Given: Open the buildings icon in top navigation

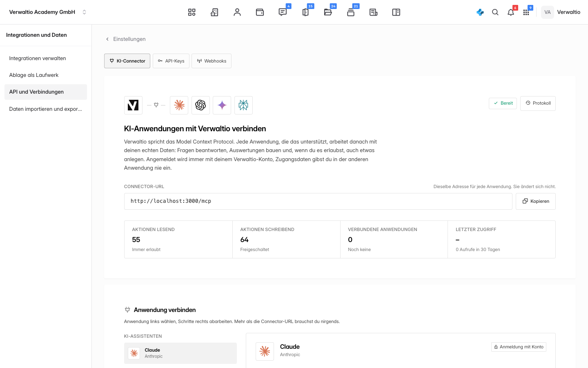Looking at the screenshot, I should [214, 12].
